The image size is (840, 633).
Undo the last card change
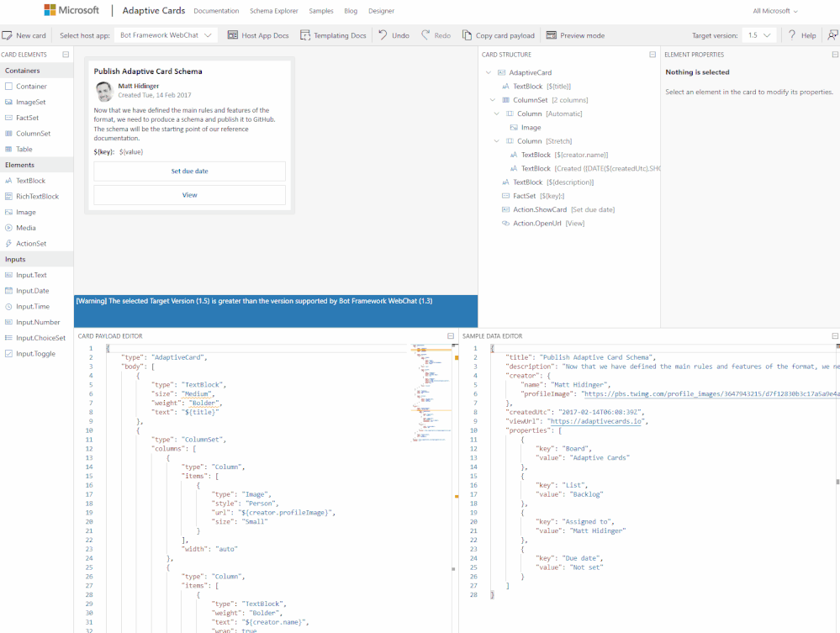(x=394, y=35)
